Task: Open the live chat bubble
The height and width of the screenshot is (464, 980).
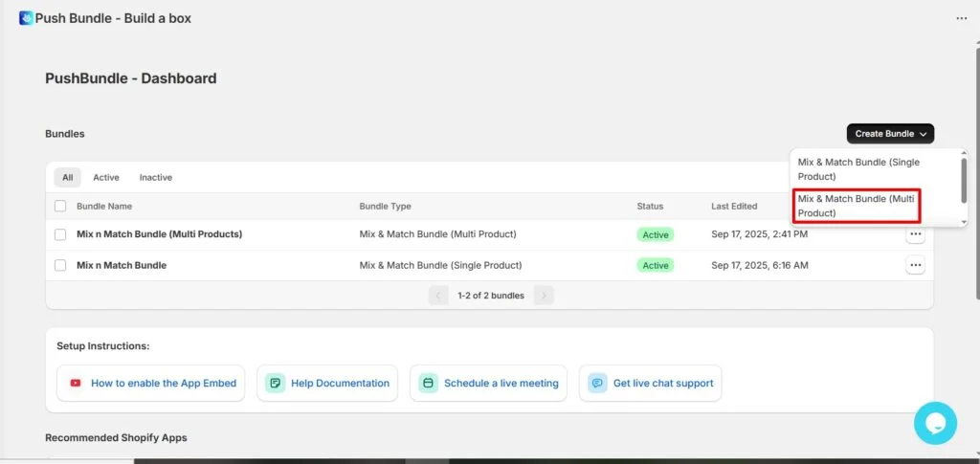Action: pyautogui.click(x=935, y=423)
